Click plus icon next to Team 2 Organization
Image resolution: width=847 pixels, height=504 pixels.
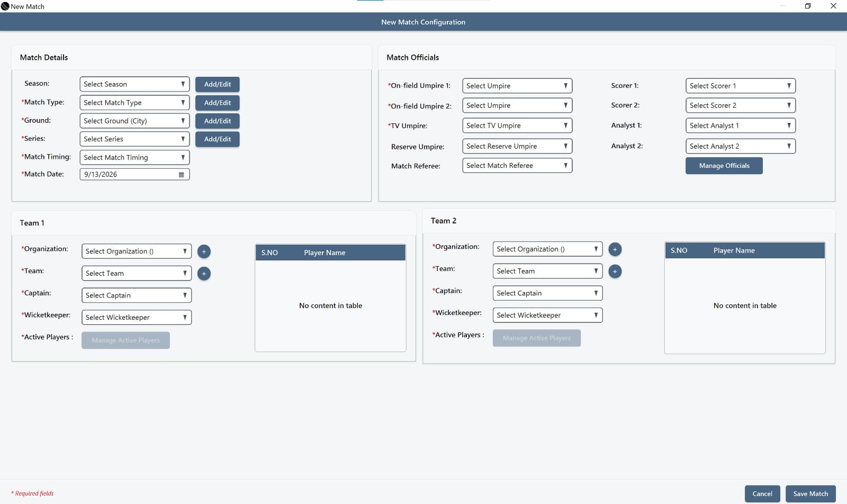click(615, 249)
